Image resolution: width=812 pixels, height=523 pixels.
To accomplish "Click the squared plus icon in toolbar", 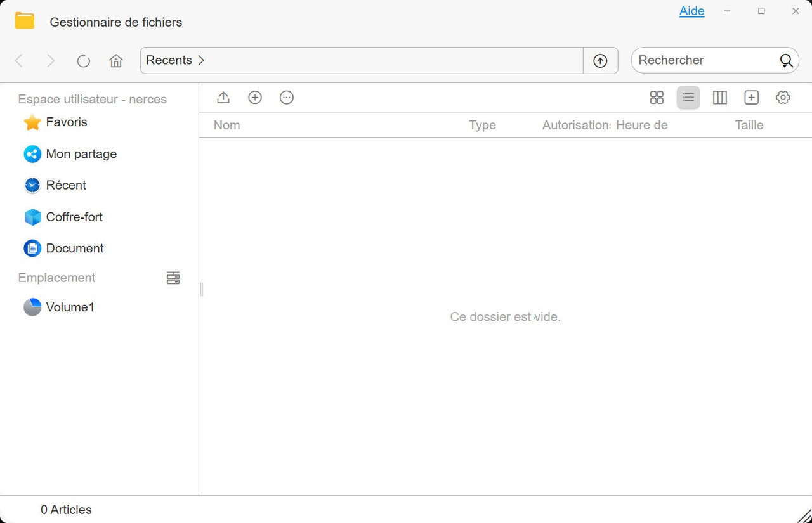I will [751, 98].
